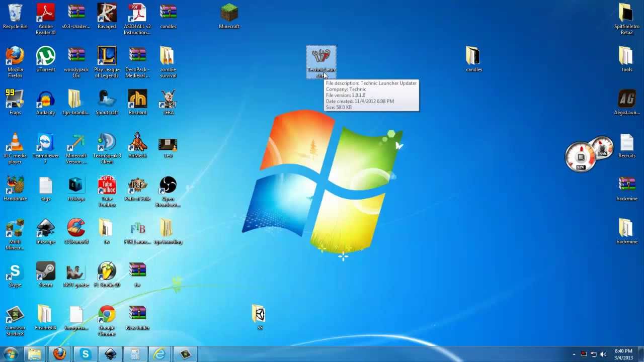Image resolution: width=644 pixels, height=362 pixels.
Task: Select the Fraps desktop shortcut
Action: (x=15, y=103)
